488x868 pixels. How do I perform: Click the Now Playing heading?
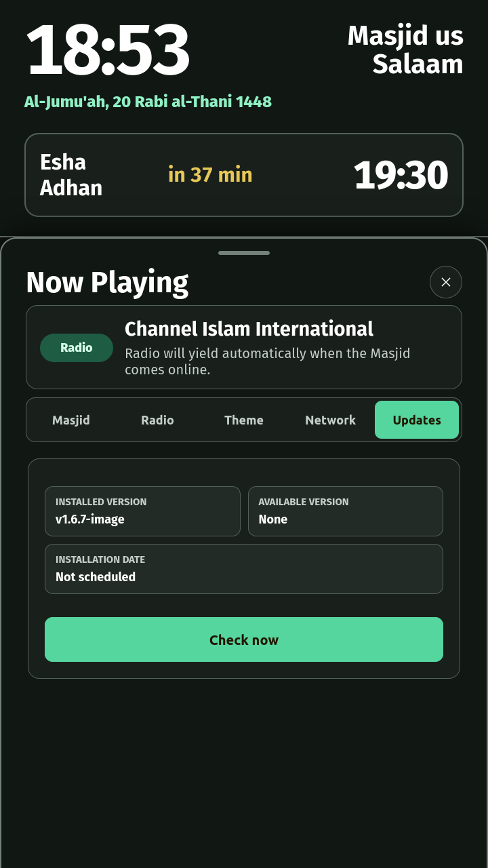tap(107, 282)
